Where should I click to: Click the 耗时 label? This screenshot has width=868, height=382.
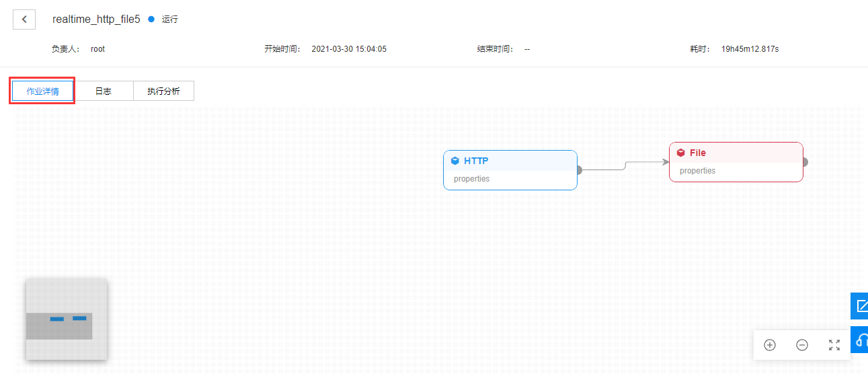(700, 49)
